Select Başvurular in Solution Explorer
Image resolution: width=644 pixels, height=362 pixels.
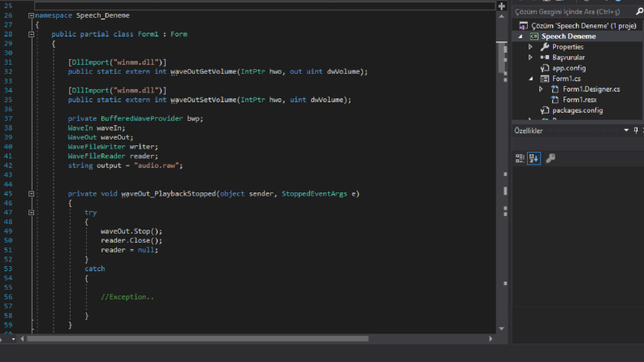(568, 58)
